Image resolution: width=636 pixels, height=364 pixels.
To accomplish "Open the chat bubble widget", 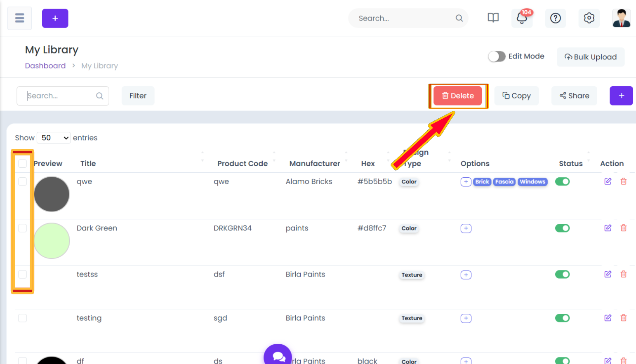I will (278, 355).
